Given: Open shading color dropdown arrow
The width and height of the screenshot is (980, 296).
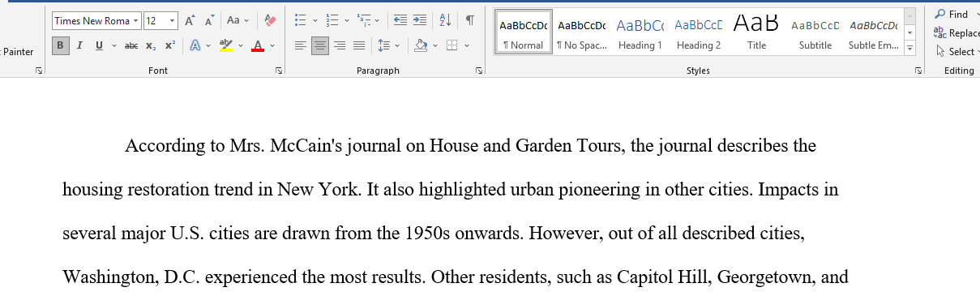Looking at the screenshot, I should tap(434, 45).
